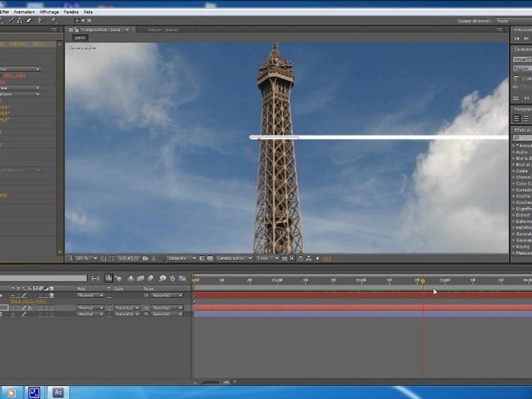This screenshot has width=532, height=399.
Task: Select the Clone Stamp tool
Action: pyautogui.click(x=20, y=21)
